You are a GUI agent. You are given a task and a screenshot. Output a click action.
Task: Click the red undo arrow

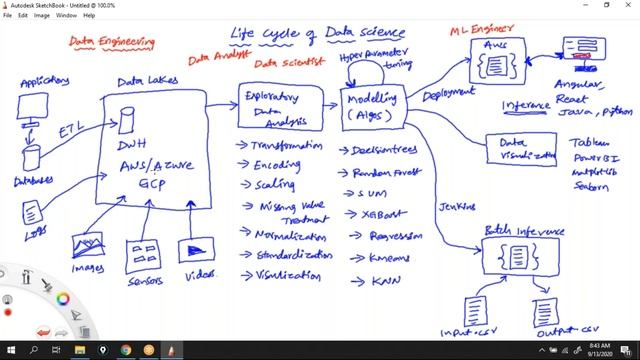(43, 333)
